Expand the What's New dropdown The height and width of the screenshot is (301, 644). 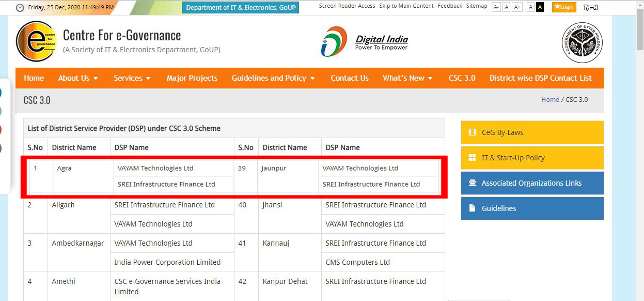407,78
